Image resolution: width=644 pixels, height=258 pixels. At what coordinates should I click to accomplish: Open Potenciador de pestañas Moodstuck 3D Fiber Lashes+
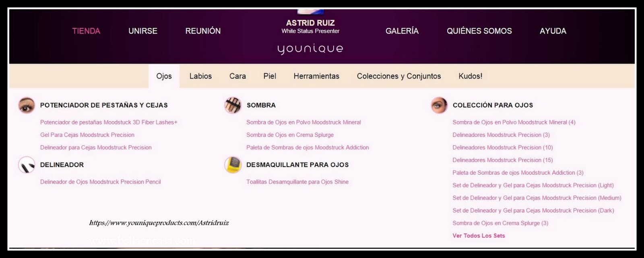(109, 122)
